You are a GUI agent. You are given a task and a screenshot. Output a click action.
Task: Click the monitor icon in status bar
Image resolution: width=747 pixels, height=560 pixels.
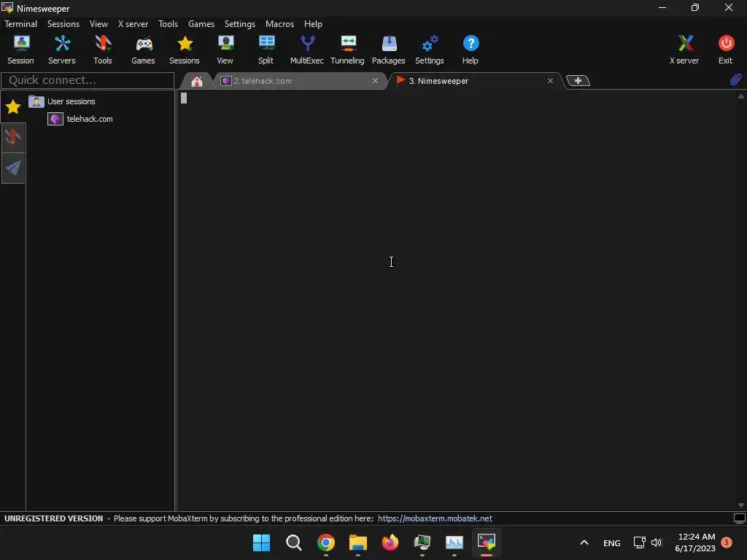[740, 518]
